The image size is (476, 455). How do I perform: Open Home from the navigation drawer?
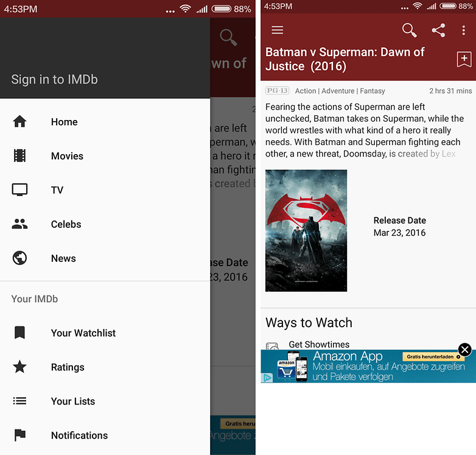coord(105,121)
